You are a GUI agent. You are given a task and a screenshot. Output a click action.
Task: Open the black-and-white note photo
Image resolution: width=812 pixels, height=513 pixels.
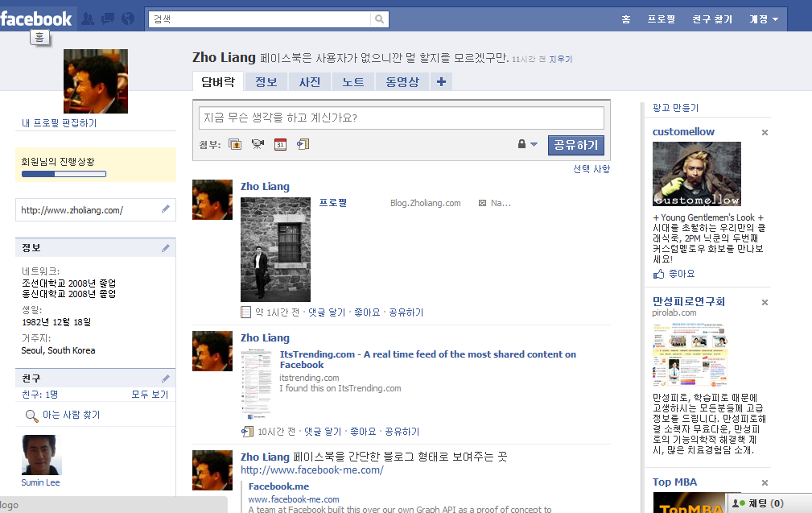pos(275,249)
